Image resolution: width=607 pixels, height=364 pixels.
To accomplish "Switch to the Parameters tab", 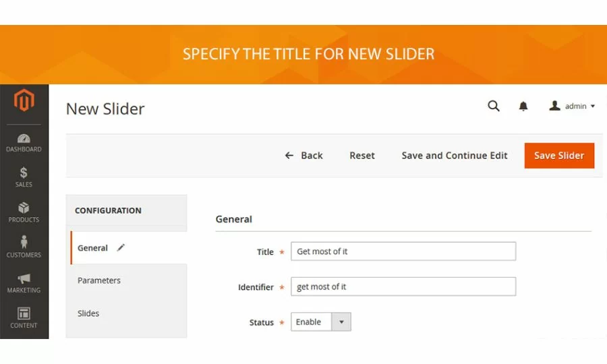I will pyautogui.click(x=99, y=280).
